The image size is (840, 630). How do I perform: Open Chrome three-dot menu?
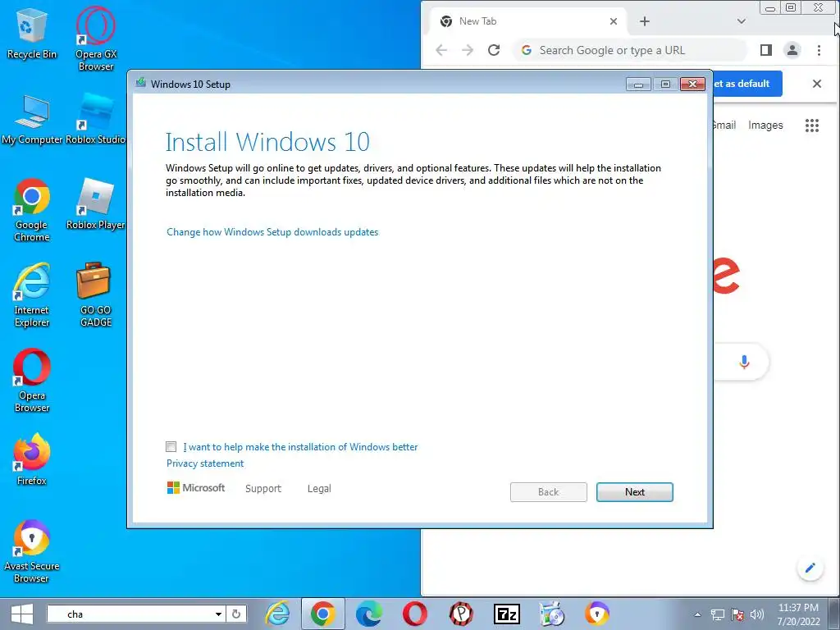[819, 50]
